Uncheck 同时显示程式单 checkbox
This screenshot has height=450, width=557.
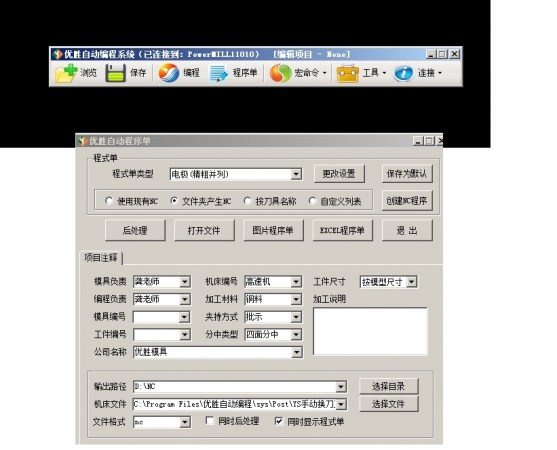point(279,421)
